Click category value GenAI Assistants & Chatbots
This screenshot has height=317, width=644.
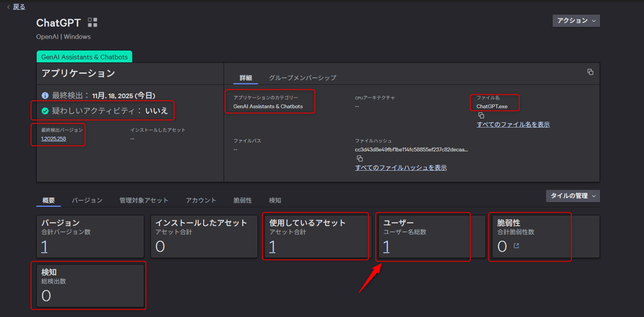268,106
